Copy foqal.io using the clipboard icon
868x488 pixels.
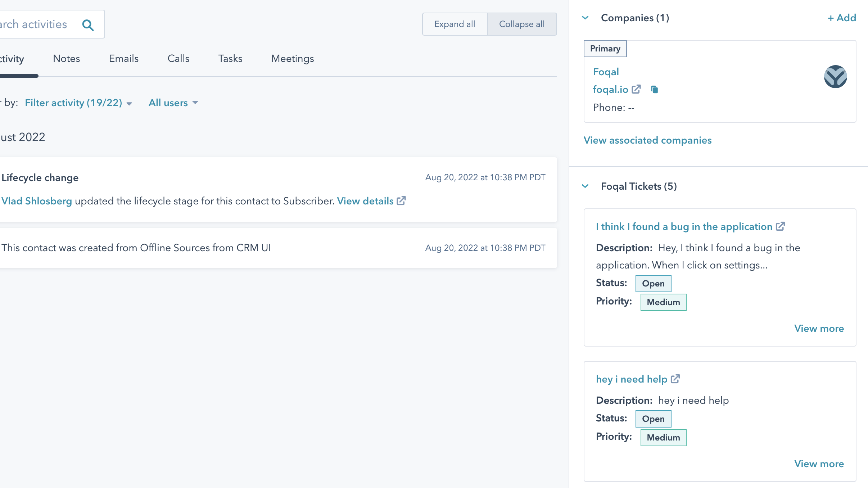tap(654, 89)
